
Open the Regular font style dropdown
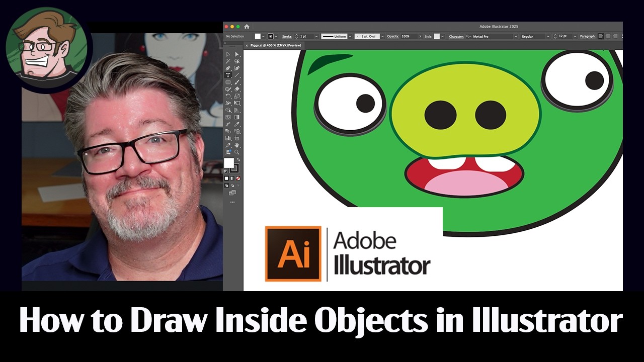point(548,36)
